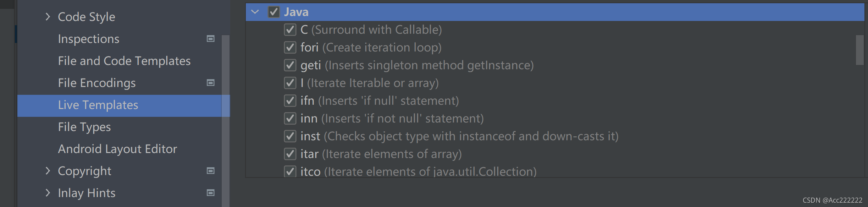Image resolution: width=868 pixels, height=207 pixels.
Task: Toggle checkbox for ifn template
Action: [x=290, y=100]
